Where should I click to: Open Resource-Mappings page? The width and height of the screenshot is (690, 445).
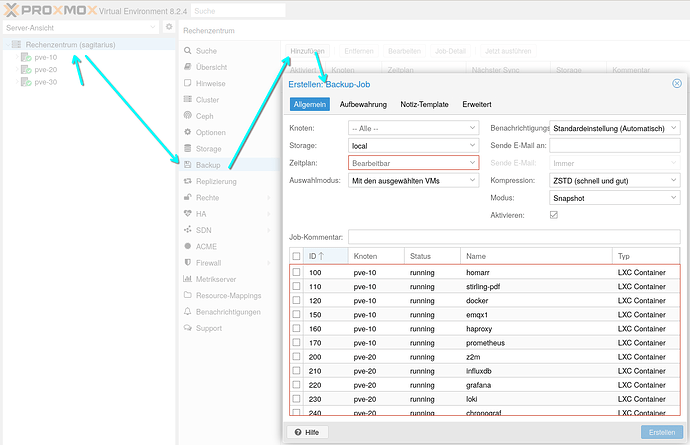click(229, 295)
